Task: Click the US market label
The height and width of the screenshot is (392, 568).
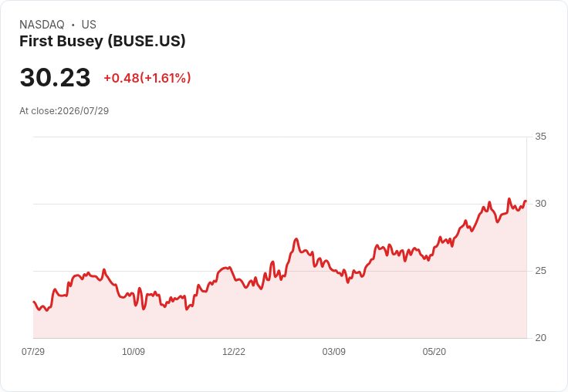Action: click(x=89, y=25)
